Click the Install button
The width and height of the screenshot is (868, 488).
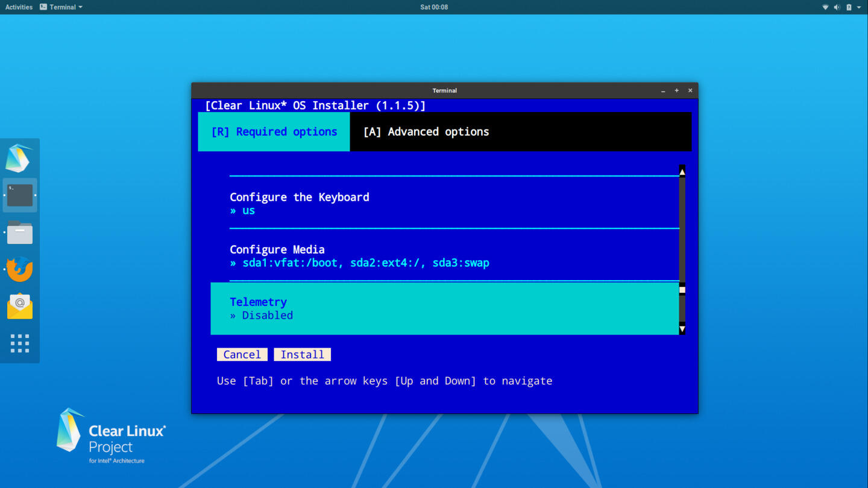[x=302, y=354]
